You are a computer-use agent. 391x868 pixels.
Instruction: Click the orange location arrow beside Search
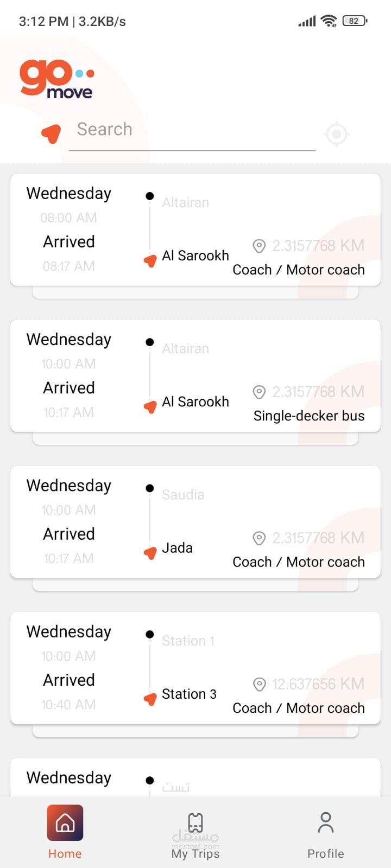tap(52, 133)
